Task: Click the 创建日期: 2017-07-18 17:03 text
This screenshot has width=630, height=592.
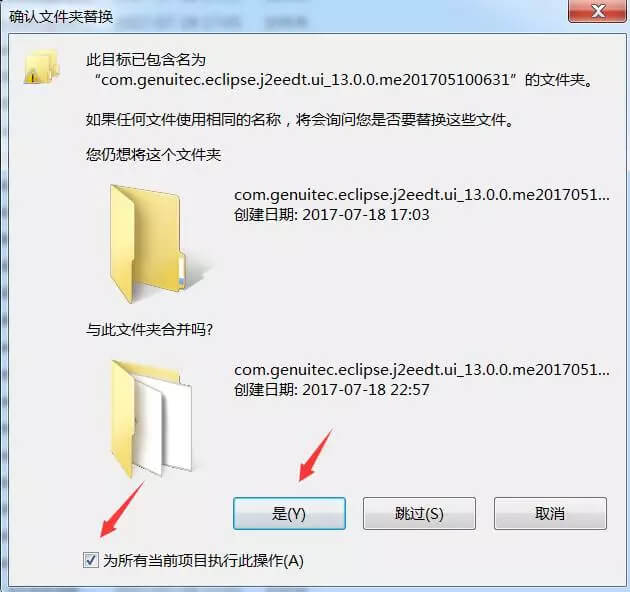Action: click(331, 215)
